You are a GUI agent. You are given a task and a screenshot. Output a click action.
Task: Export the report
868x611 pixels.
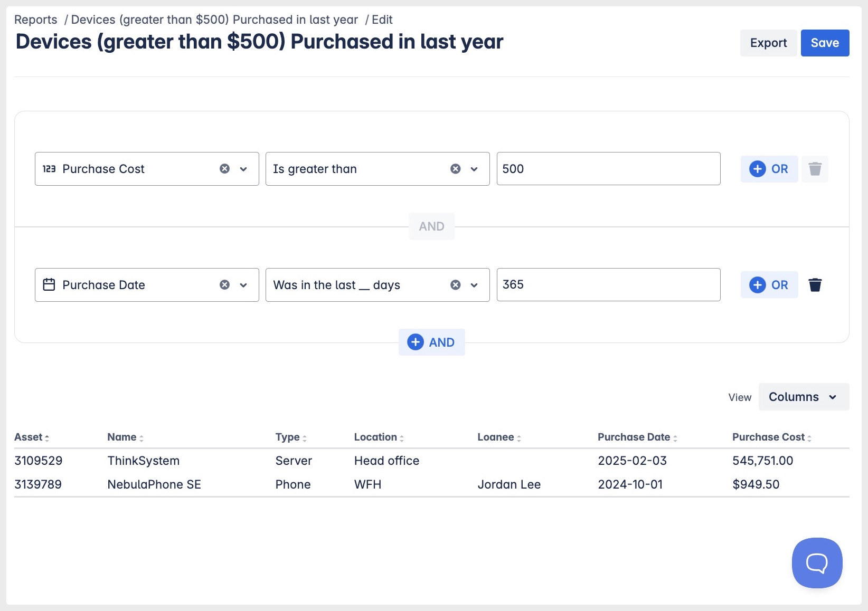point(768,43)
